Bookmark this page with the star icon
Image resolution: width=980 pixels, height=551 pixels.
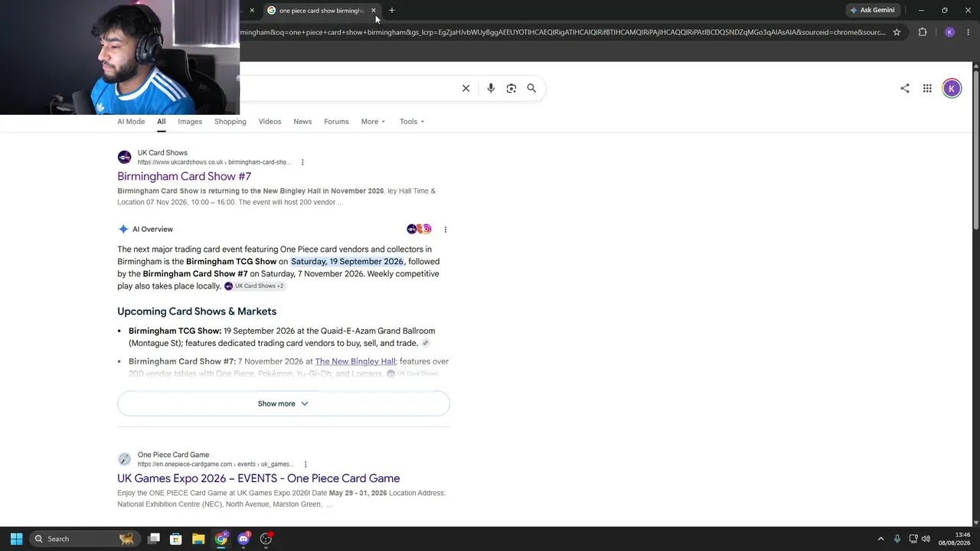click(x=897, y=32)
